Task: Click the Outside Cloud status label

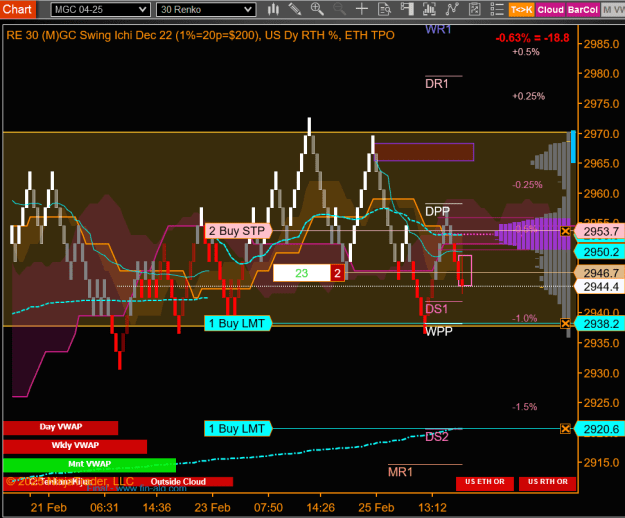Action: coord(178,482)
